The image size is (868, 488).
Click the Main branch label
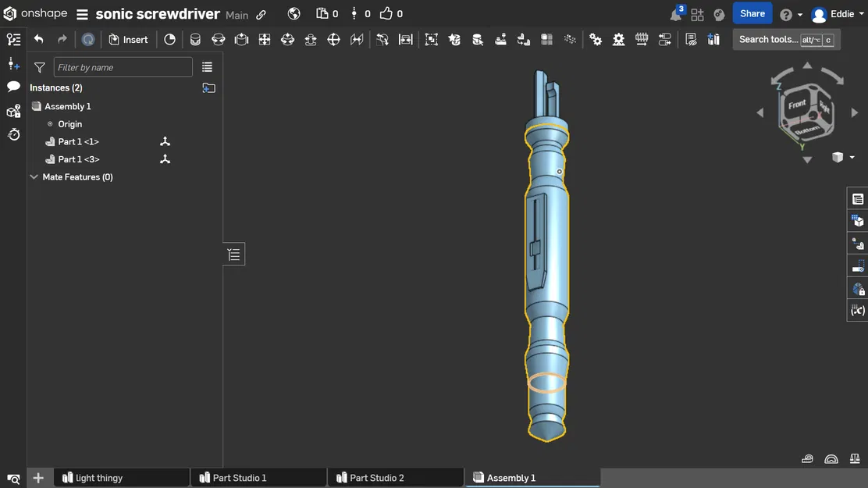coord(237,16)
